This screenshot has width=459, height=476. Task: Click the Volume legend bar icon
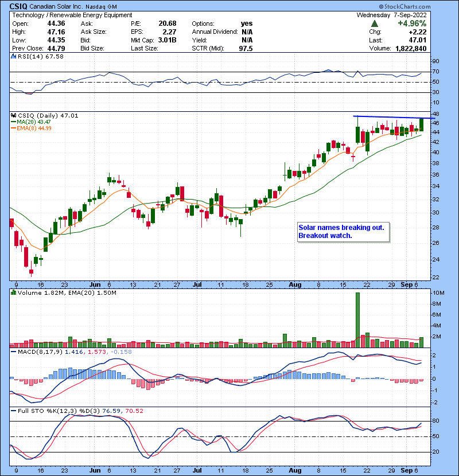[13, 294]
